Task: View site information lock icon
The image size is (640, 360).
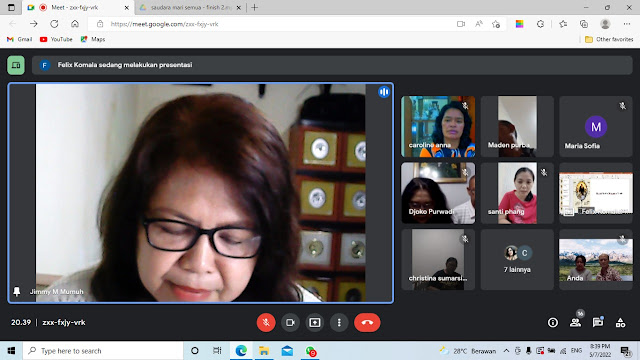Action: 100,24
